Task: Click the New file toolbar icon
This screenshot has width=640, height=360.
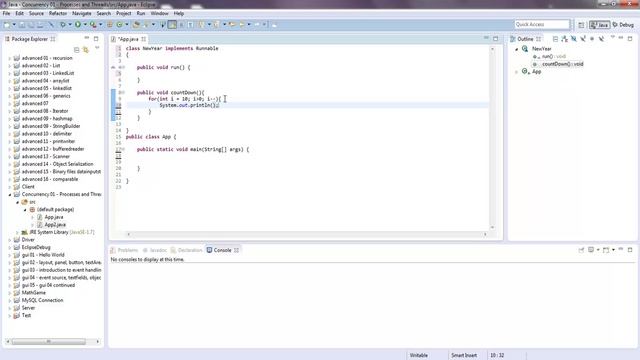Action: 7,25
